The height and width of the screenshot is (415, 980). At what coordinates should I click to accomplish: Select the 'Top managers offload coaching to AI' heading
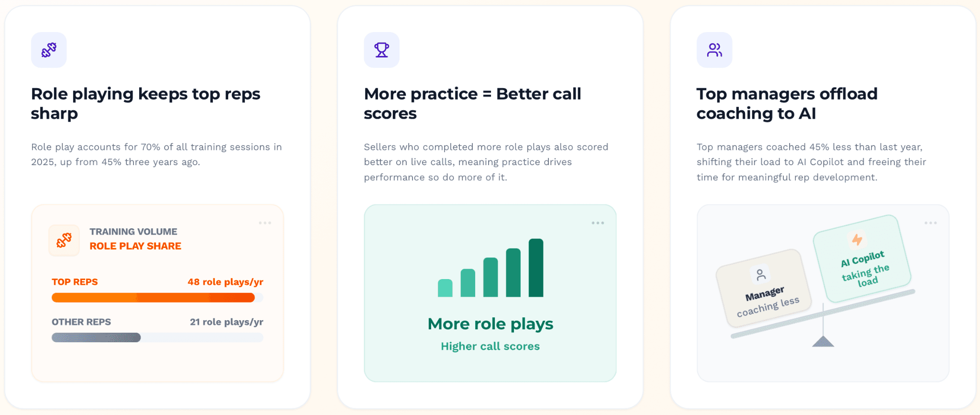point(787,103)
